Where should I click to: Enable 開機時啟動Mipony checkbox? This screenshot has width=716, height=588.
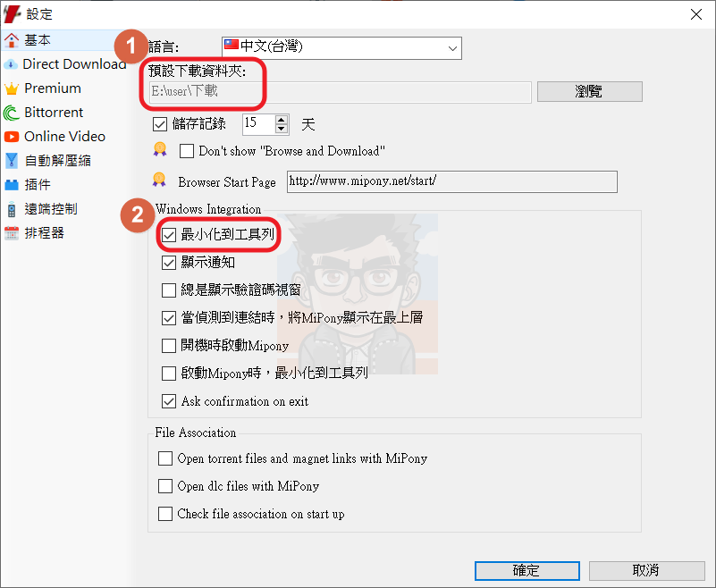[x=169, y=346]
